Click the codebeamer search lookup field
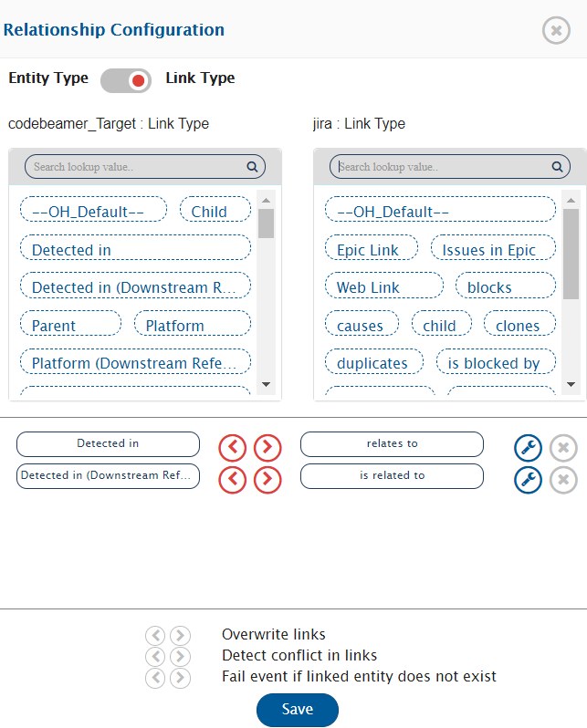587x728 pixels. (x=137, y=167)
